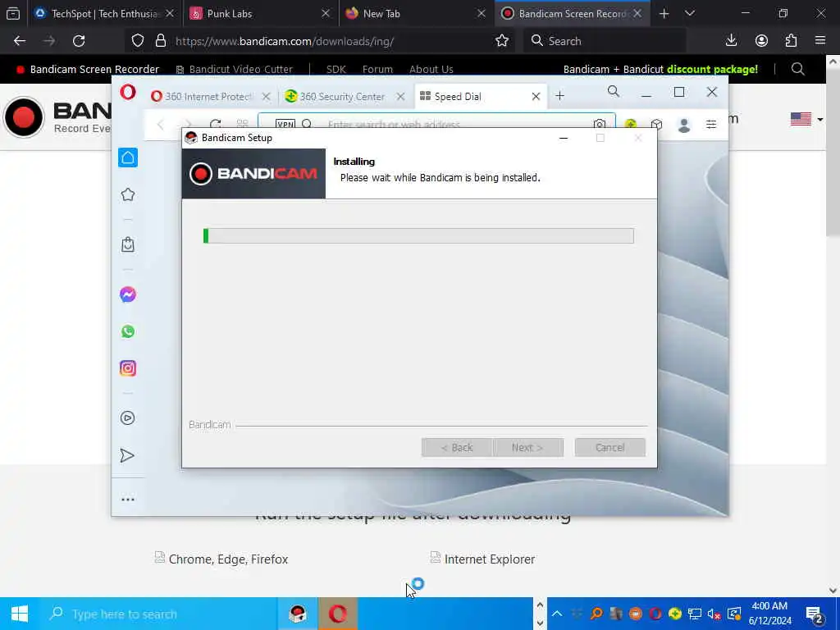Click the Opera logo menu button

[x=128, y=93]
